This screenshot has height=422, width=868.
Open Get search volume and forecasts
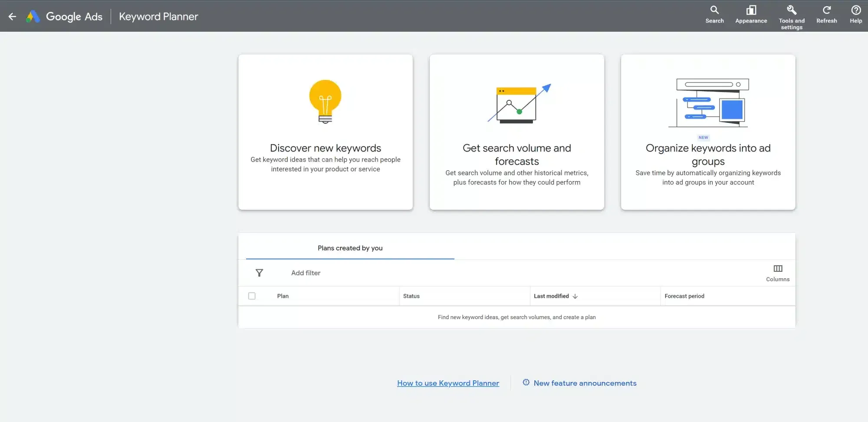coord(516,132)
